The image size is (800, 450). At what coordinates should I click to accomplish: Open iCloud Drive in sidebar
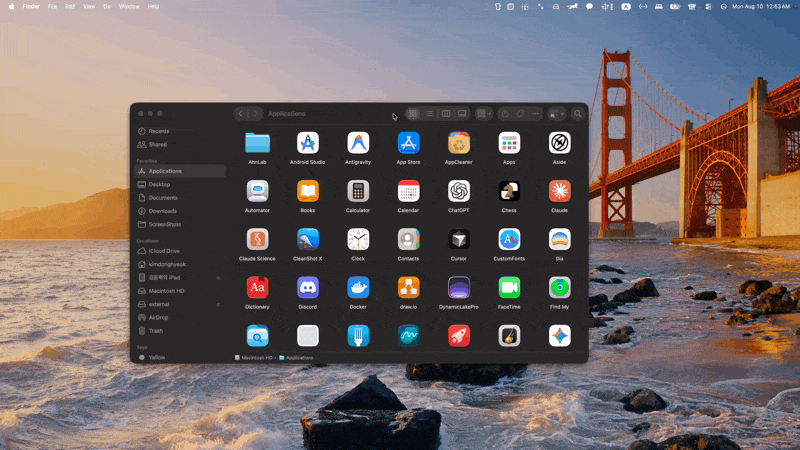(180, 251)
